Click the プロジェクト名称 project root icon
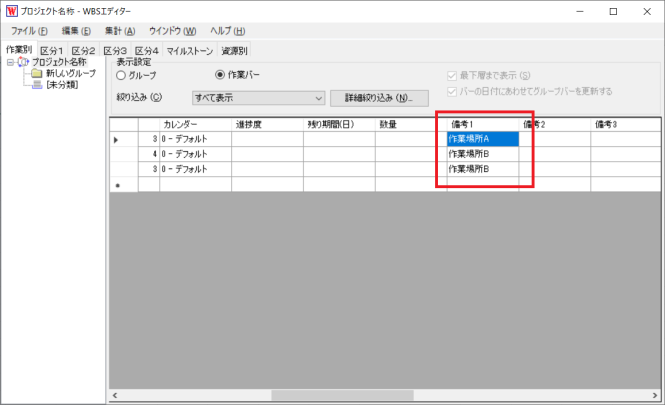The height and width of the screenshot is (405, 665). pyautogui.click(x=23, y=62)
